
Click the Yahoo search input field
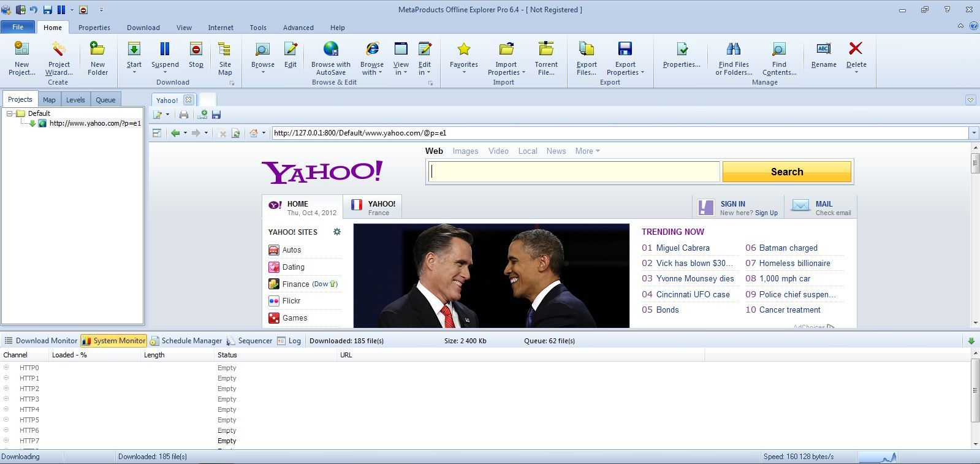point(573,172)
